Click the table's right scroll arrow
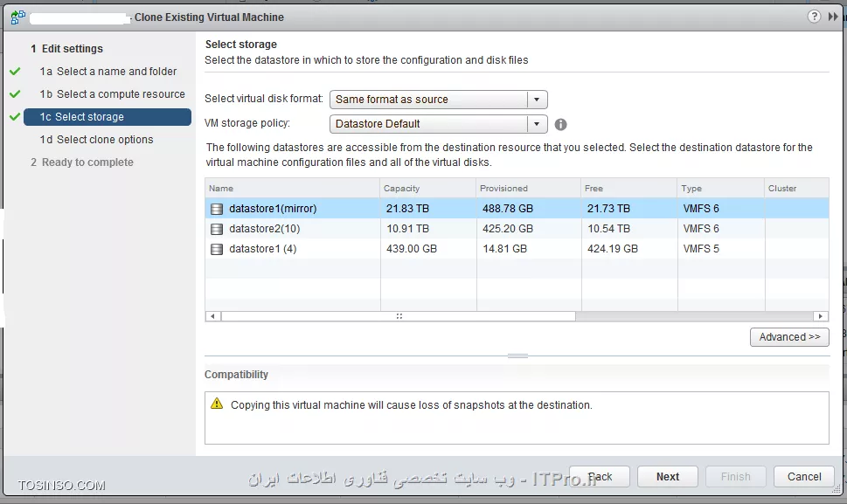This screenshot has width=847, height=504. pos(821,316)
